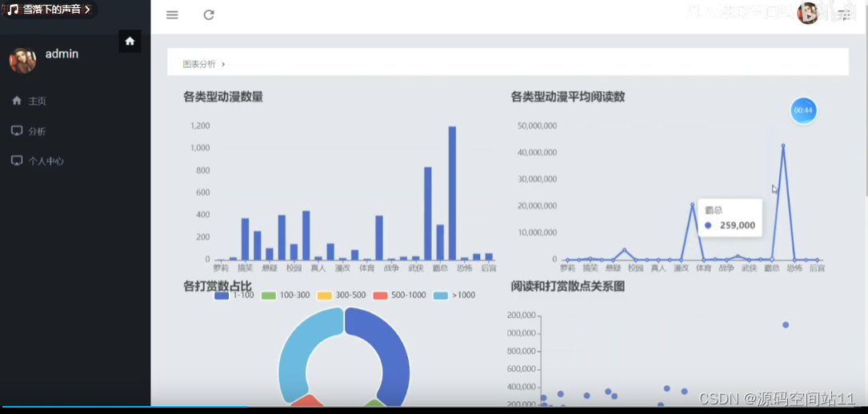Click the blue 00:44 timer bubble
The height and width of the screenshot is (414, 868).
803,110
